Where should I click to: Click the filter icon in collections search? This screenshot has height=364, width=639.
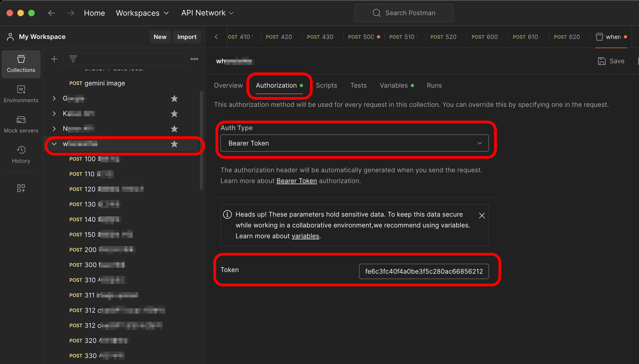coord(73,59)
